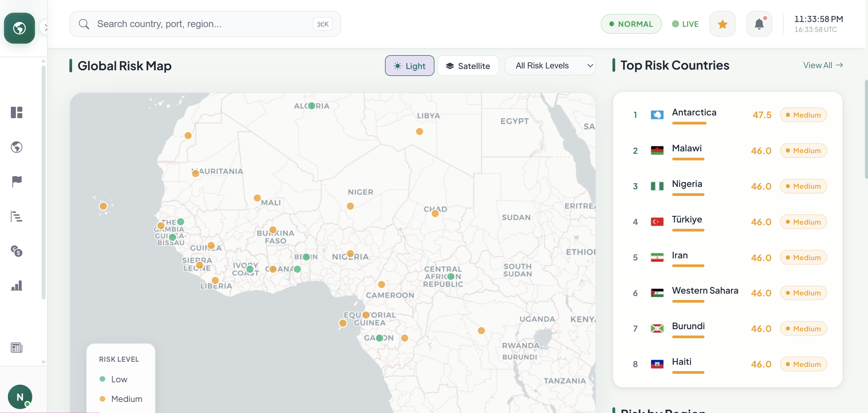
Task: Switch map to Light mode
Action: [x=409, y=66]
